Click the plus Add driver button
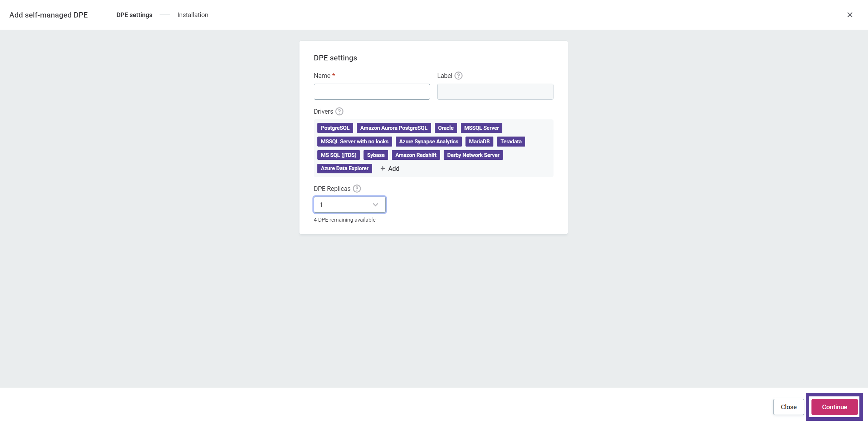868x425 pixels. pos(390,169)
